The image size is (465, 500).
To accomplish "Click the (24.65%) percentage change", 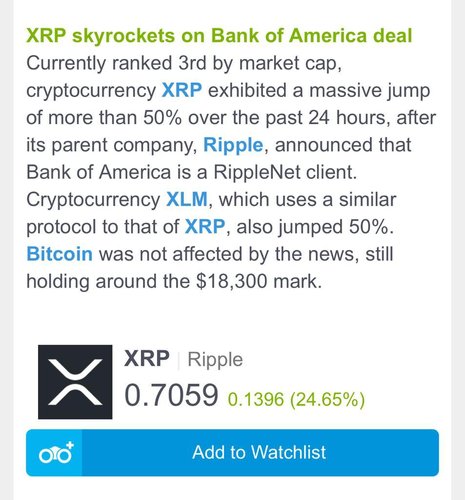I will 328,399.
